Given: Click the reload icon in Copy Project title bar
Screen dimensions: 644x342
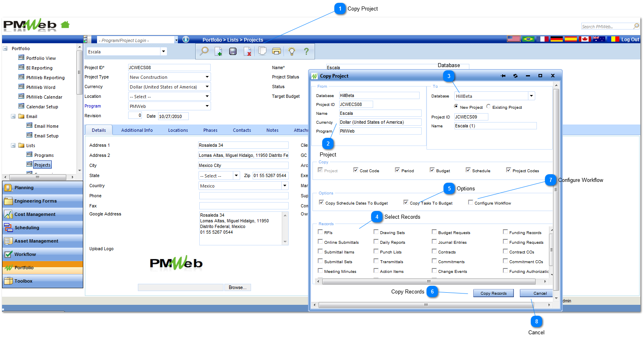Looking at the screenshot, I should coord(515,76).
